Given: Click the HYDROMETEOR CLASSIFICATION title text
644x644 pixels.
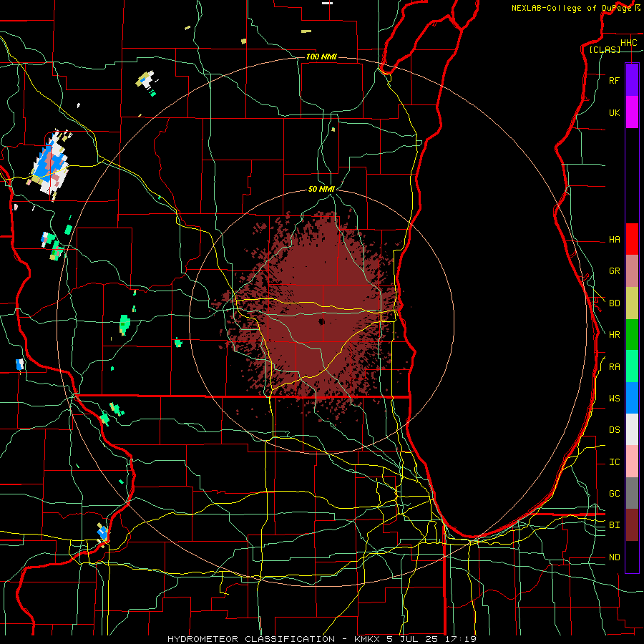Looking at the screenshot, I should coord(251,639).
